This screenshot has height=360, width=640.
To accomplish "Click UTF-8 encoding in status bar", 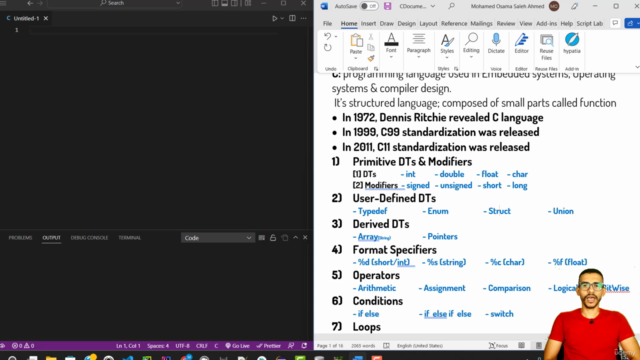I will pyautogui.click(x=182, y=346).
